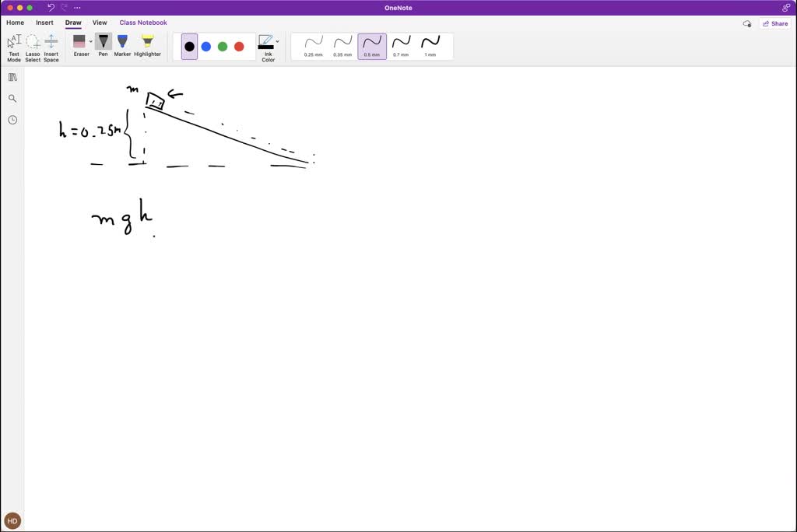Expand the Eraser options dropdown arrow

point(91,42)
